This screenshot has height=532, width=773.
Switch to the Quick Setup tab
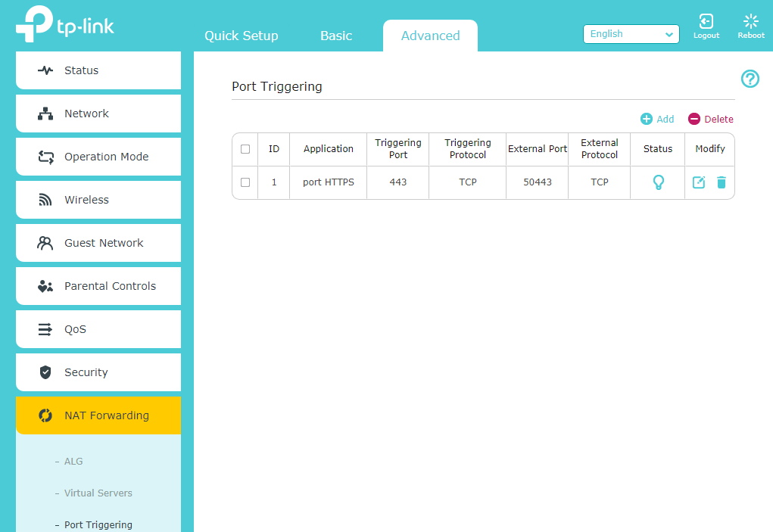tap(242, 36)
